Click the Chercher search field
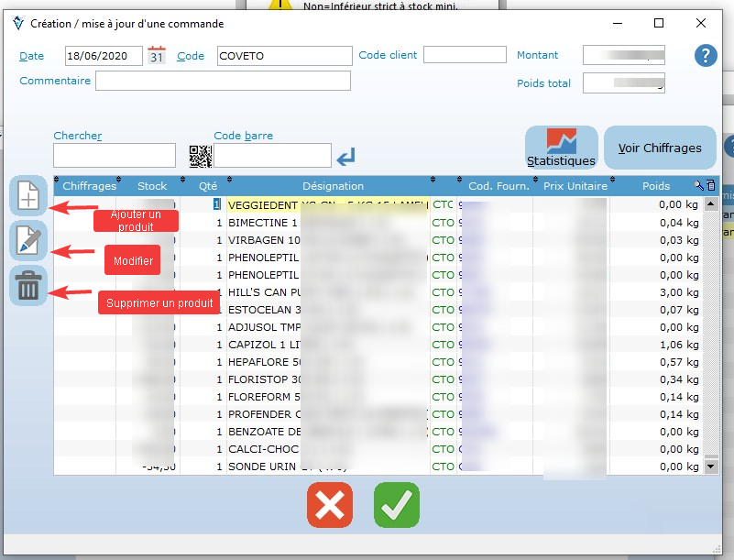Screen dimensions: 734x560 (115, 156)
